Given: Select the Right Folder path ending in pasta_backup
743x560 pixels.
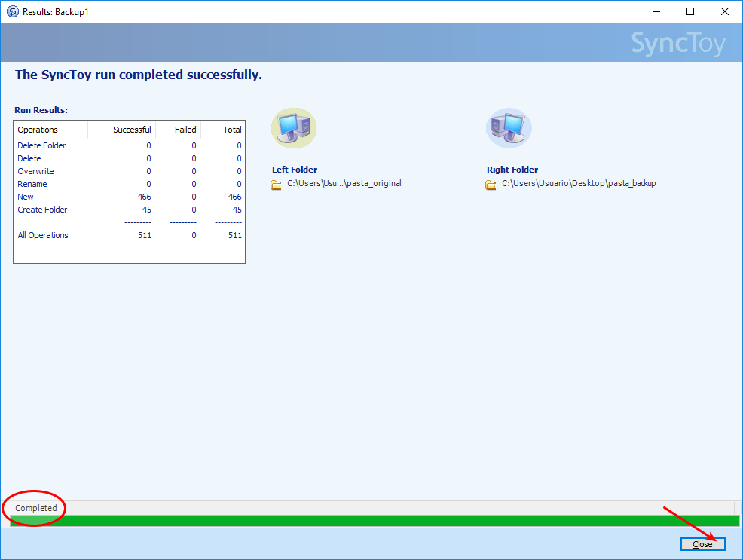Looking at the screenshot, I should click(x=579, y=183).
